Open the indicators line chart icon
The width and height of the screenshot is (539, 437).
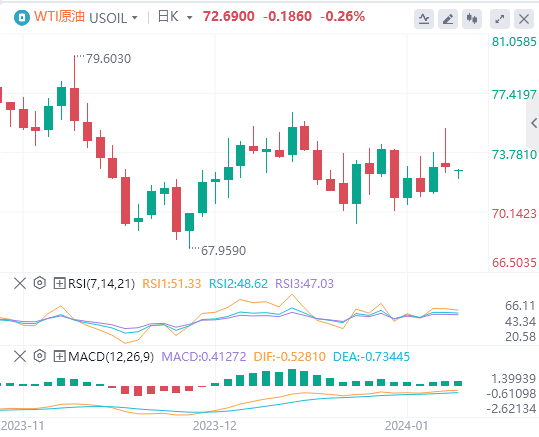[x=424, y=19]
